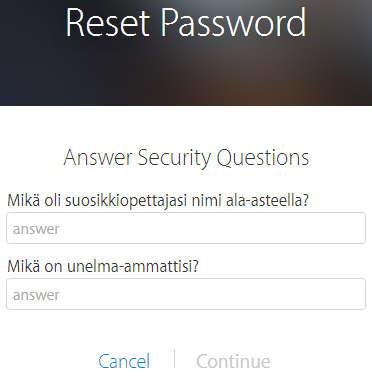This screenshot has width=372, height=378.
Task: Focus the dream job answer field
Action: click(186, 294)
